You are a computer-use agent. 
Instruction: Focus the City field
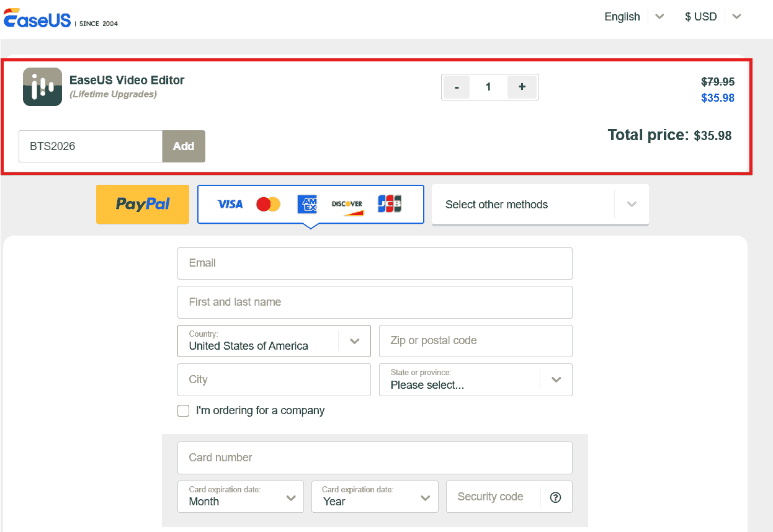tap(274, 379)
